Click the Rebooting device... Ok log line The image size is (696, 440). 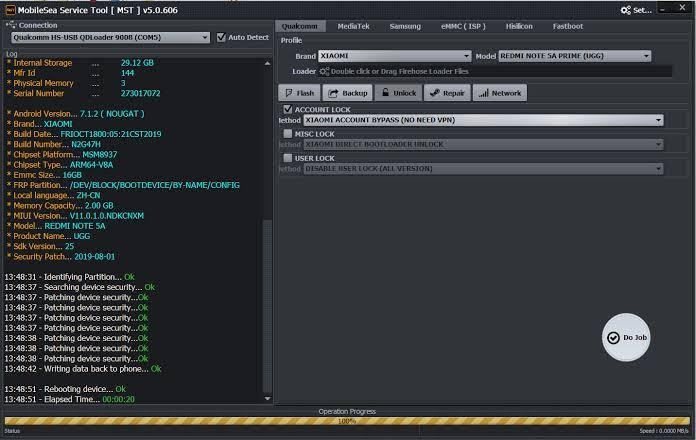(65, 389)
